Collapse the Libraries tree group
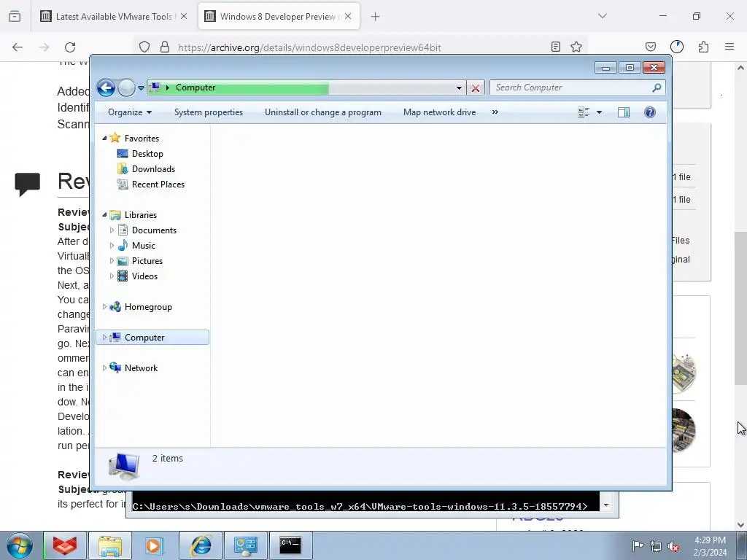This screenshot has height=560, width=747. (x=104, y=215)
